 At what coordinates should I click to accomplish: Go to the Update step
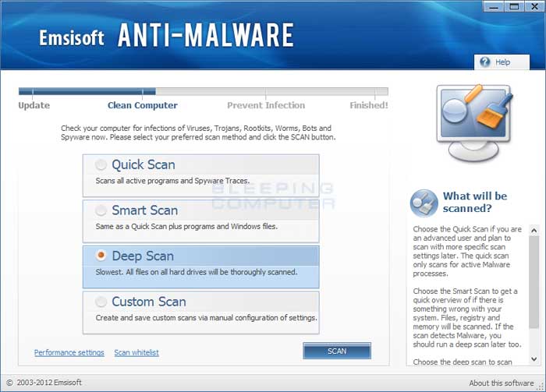[x=34, y=105]
